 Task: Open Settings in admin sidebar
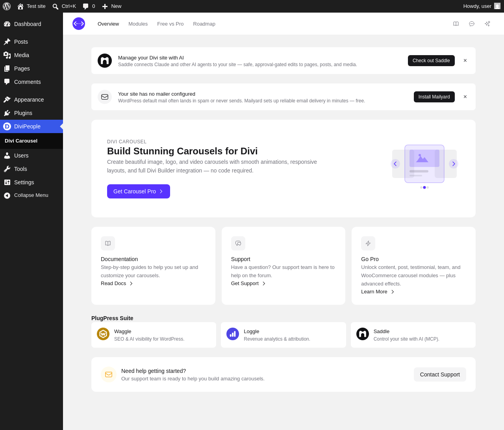[x=31, y=182]
